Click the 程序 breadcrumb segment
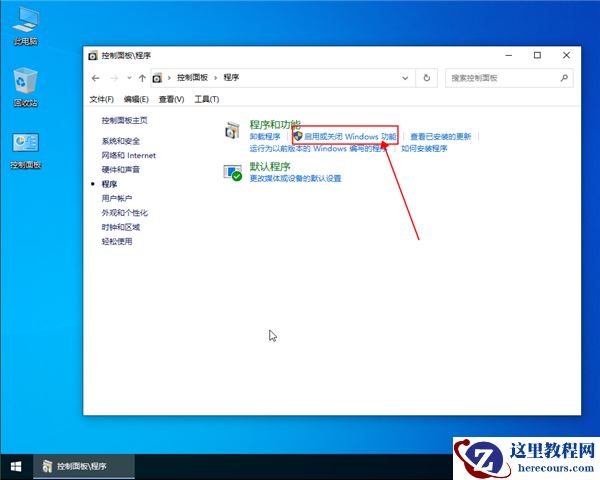 231,78
